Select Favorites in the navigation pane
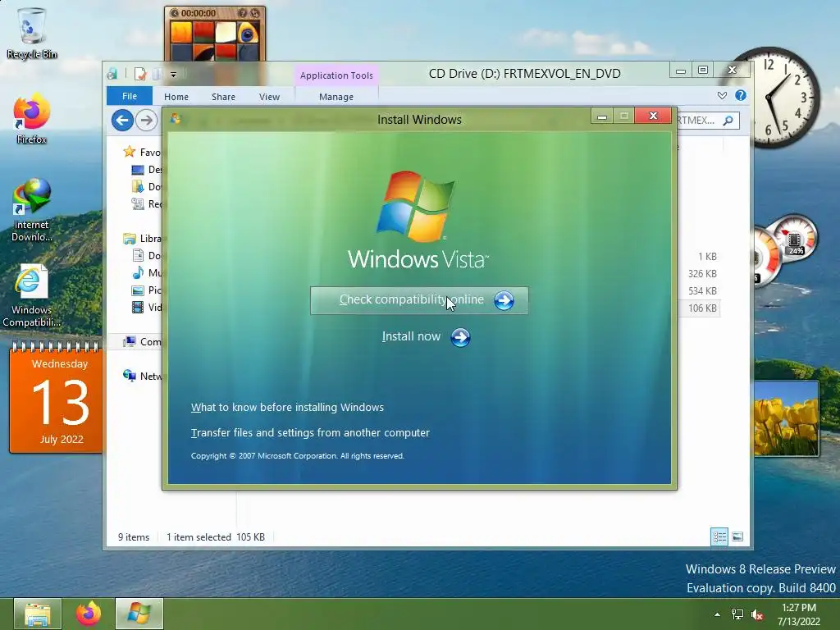Image resolution: width=840 pixels, height=630 pixels. click(x=142, y=152)
